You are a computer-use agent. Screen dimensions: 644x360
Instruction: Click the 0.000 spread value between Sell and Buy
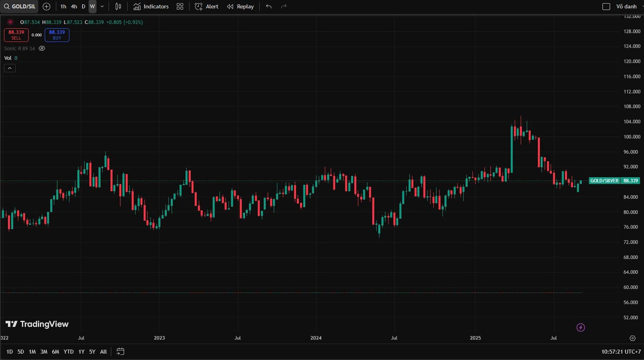pos(37,35)
